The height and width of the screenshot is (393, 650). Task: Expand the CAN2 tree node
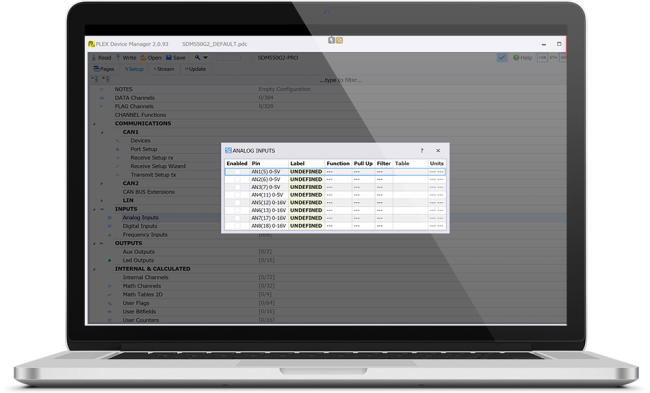(x=102, y=183)
